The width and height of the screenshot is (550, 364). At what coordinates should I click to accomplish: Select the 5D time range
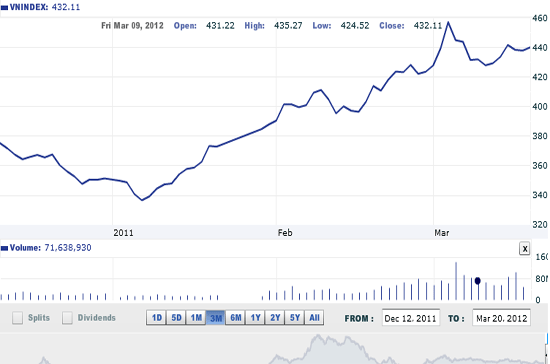point(176,318)
